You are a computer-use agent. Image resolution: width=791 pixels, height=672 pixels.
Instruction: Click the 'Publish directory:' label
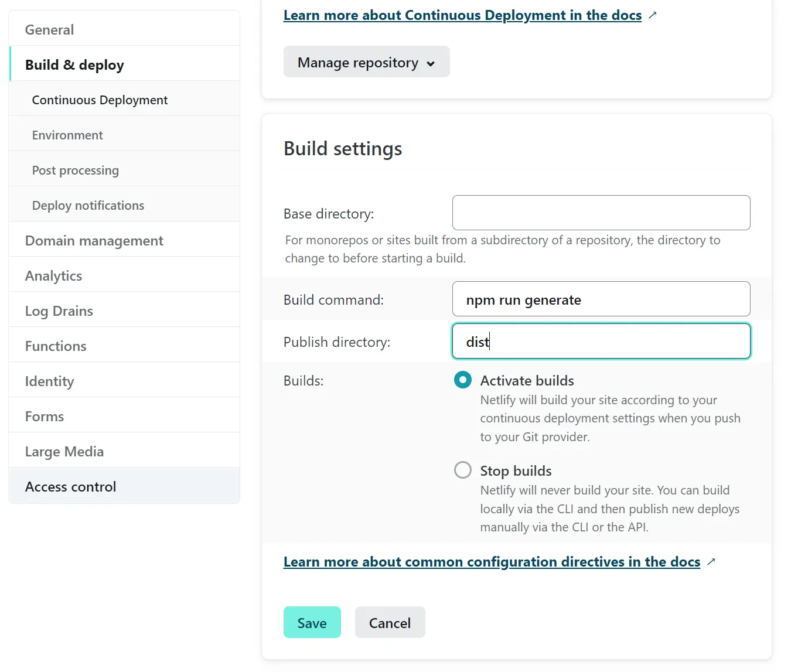tap(337, 342)
